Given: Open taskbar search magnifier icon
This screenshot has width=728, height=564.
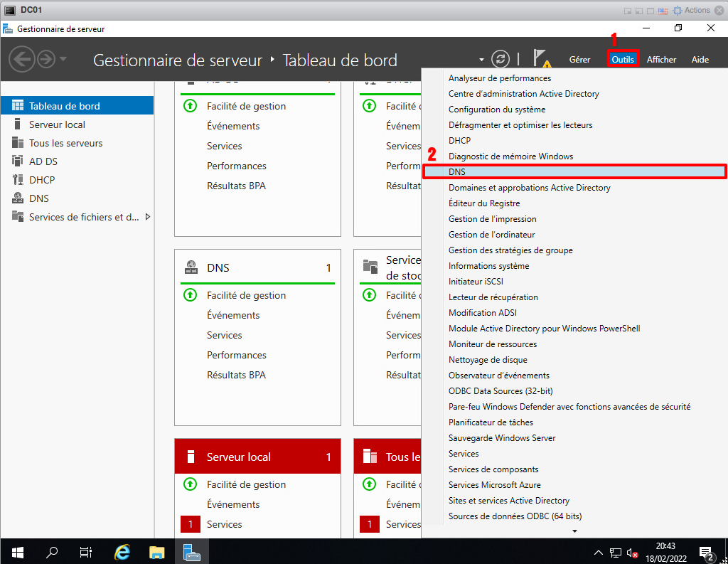Looking at the screenshot, I should point(52,552).
